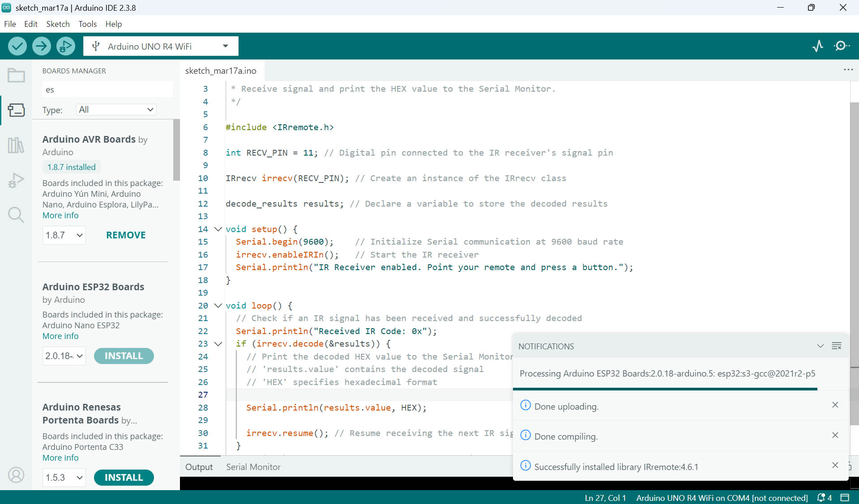
Task: Click the 'Processing Arduino ESP32 Boards' notification text
Action: coord(667,373)
